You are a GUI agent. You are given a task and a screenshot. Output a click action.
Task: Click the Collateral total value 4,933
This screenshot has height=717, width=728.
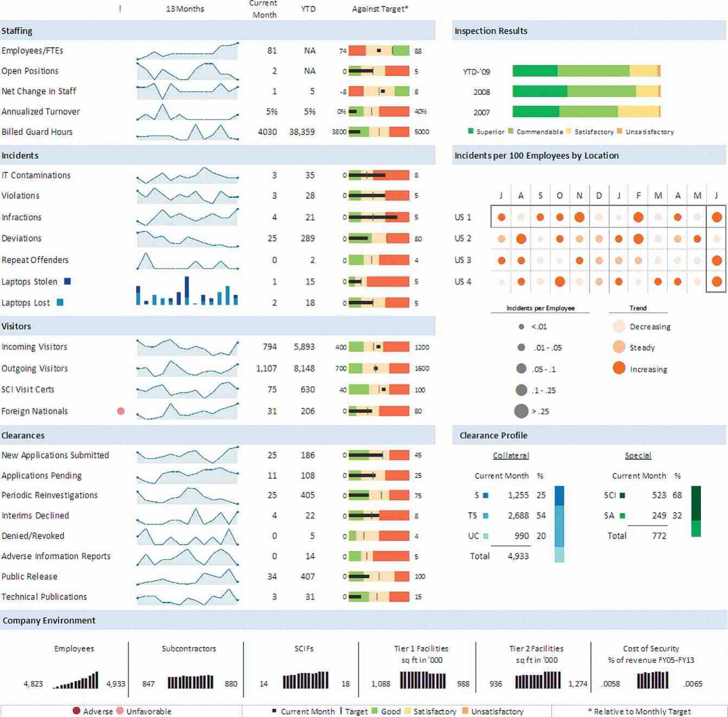(518, 556)
